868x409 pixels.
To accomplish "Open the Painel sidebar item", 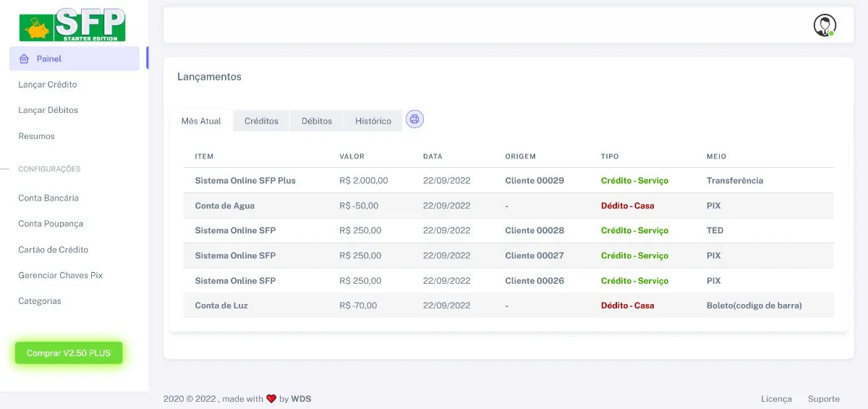I will tap(74, 59).
